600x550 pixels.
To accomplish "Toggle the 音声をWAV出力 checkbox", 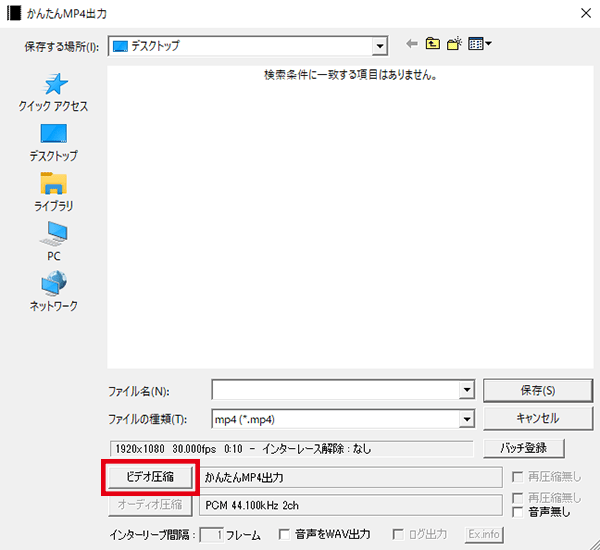I will click(284, 534).
